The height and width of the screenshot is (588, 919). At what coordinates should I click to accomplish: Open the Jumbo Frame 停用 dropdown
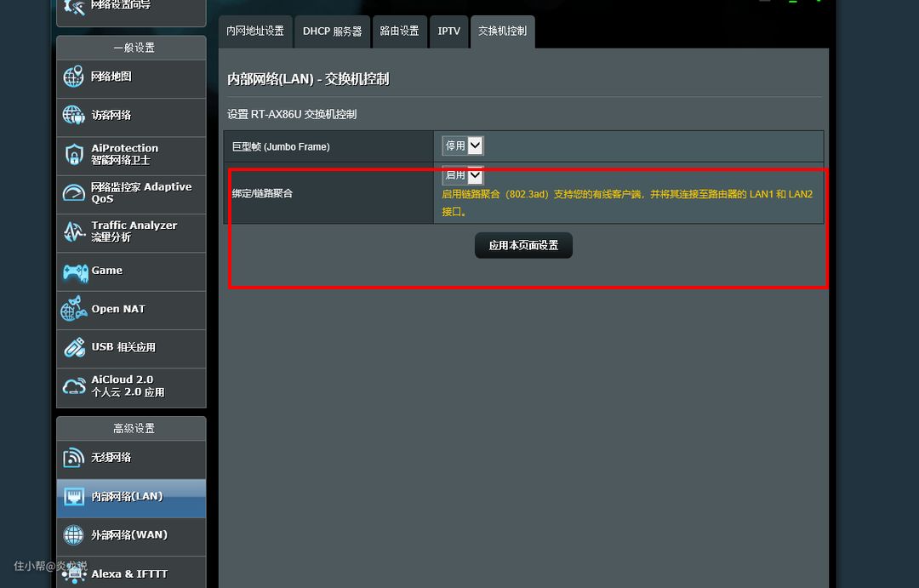click(x=463, y=146)
